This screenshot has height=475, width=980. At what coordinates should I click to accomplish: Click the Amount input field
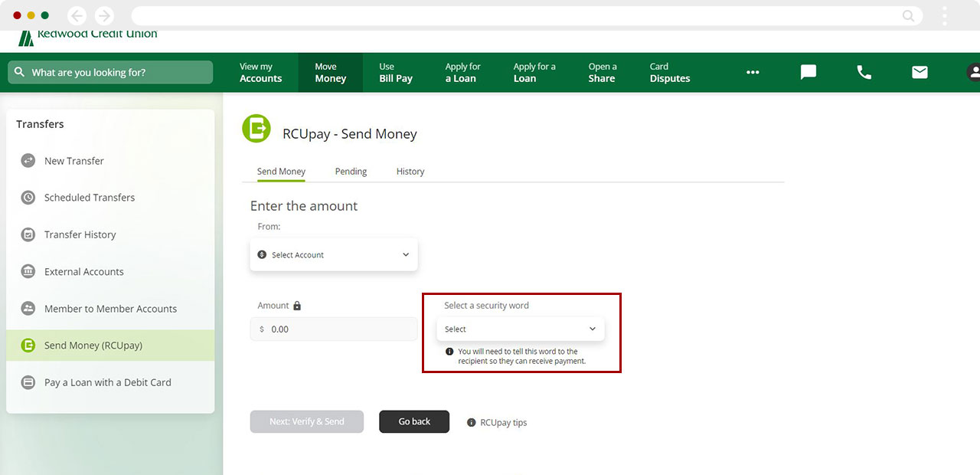pyautogui.click(x=334, y=329)
